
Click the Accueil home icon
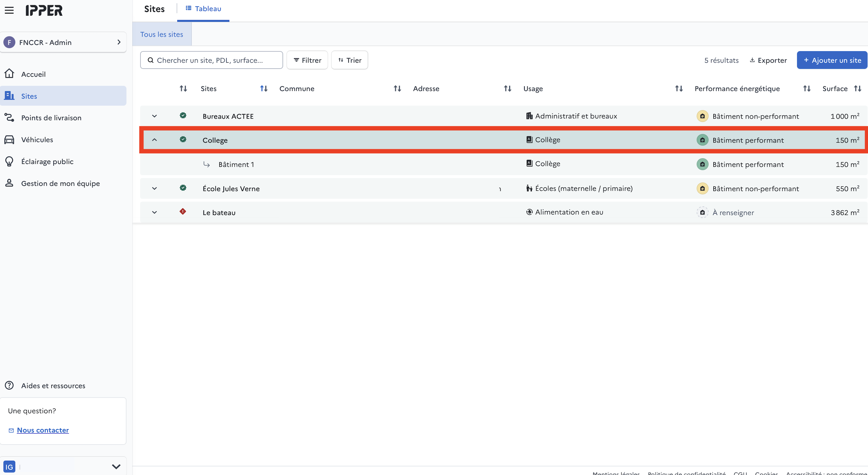[9, 73]
